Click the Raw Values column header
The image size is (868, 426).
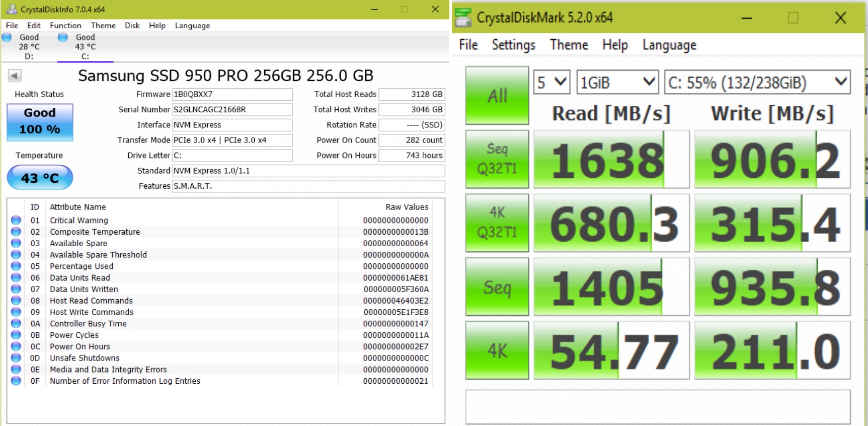click(407, 207)
